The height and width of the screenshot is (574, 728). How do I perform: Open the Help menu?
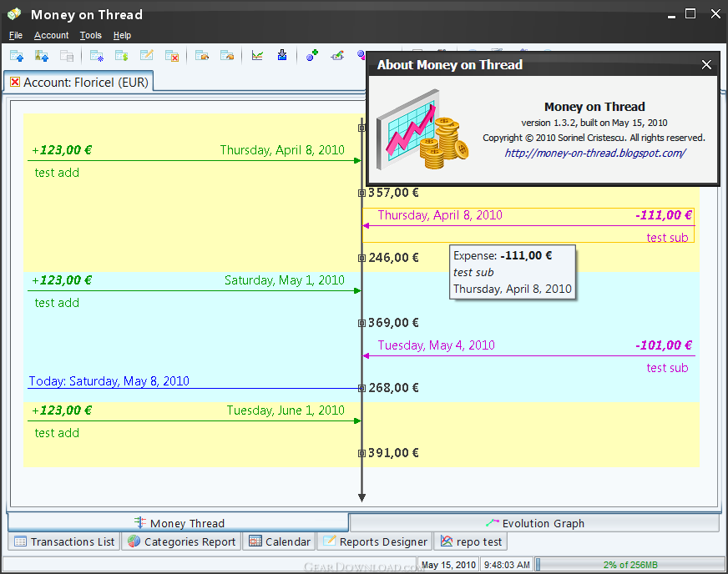(122, 35)
